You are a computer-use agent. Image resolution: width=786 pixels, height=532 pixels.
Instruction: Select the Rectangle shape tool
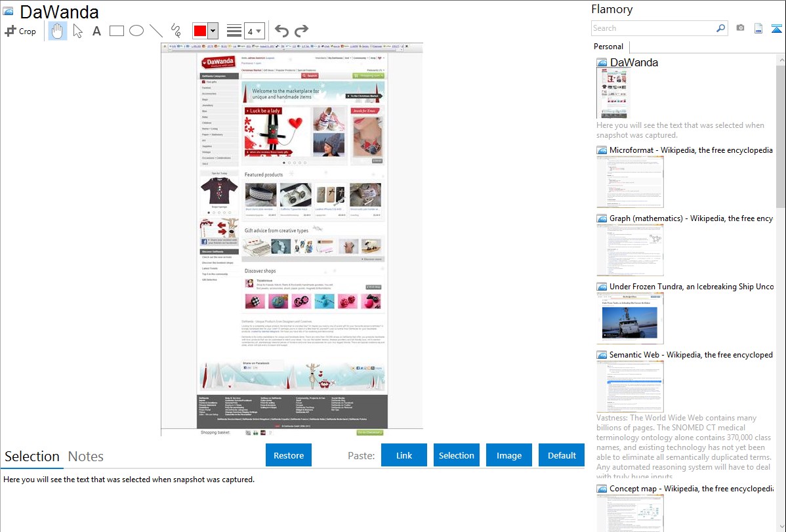[x=116, y=31]
